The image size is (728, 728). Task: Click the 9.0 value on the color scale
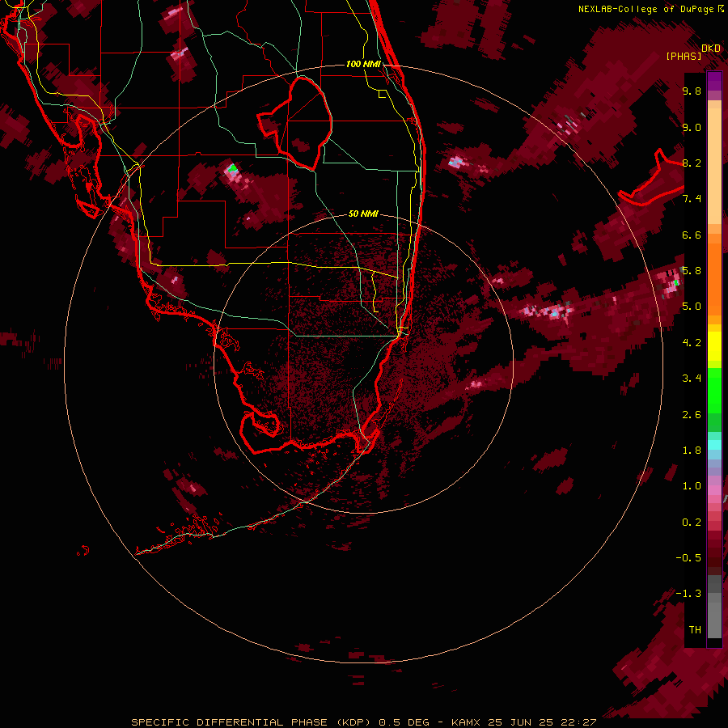click(692, 127)
